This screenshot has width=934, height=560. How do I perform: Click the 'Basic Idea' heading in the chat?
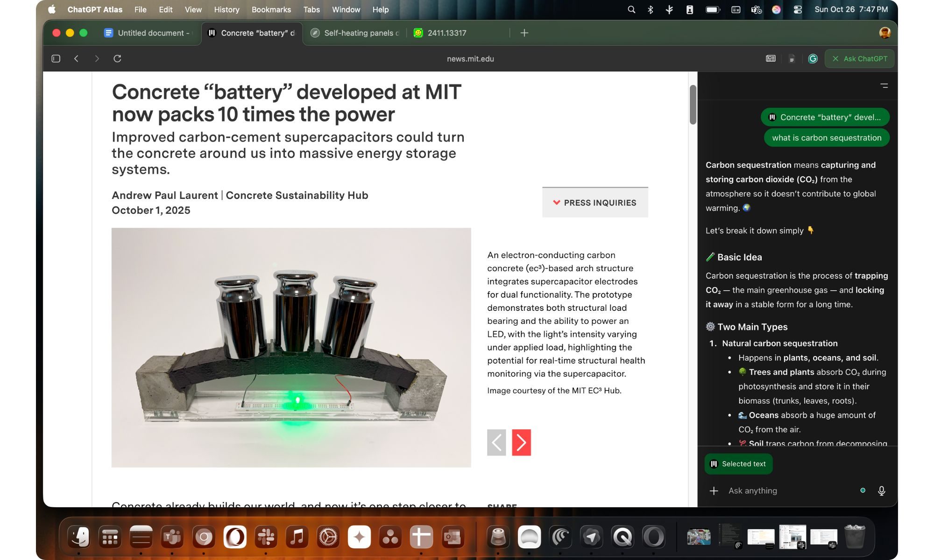click(739, 257)
